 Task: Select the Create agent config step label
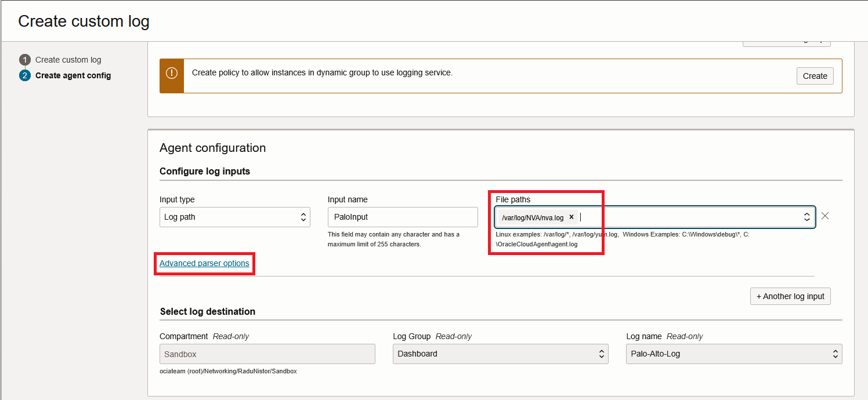[x=73, y=75]
